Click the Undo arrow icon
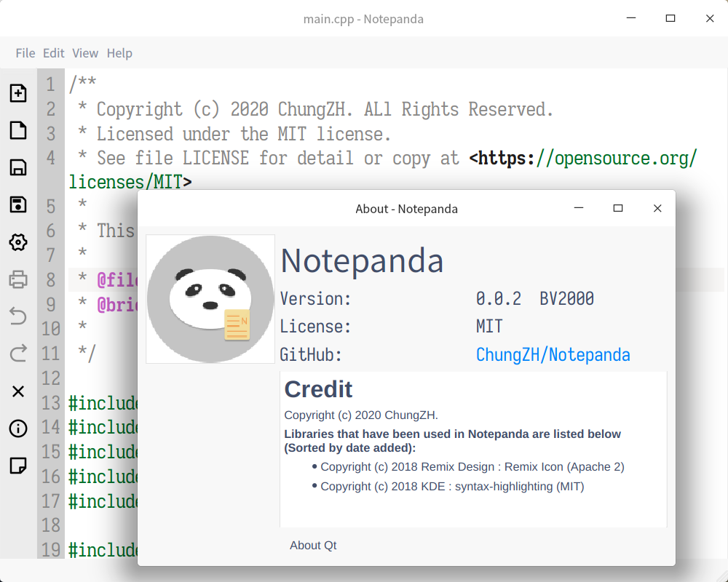Viewport: 728px width, 582px height. point(18,316)
